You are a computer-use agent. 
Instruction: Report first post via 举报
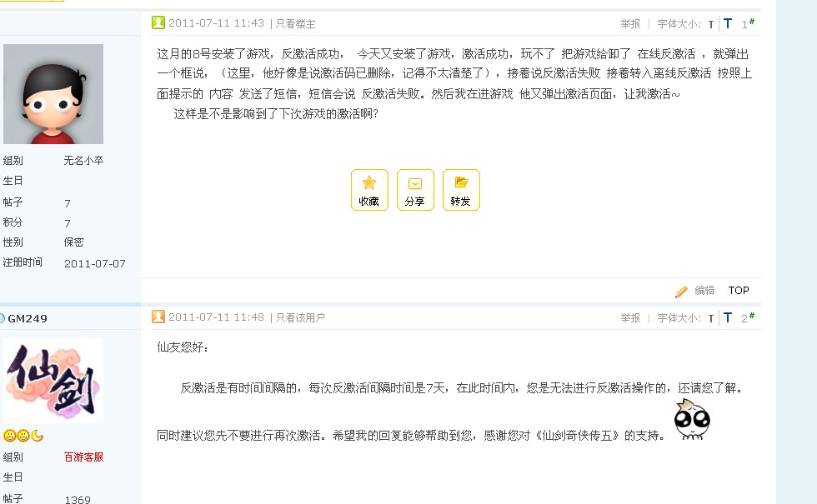[x=630, y=24]
